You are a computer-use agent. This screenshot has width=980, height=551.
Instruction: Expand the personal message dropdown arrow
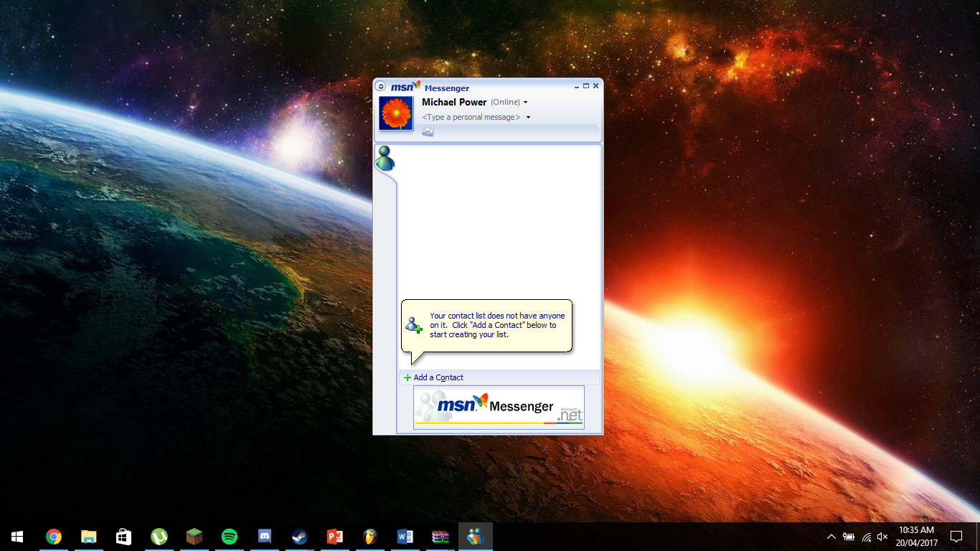[x=529, y=118]
